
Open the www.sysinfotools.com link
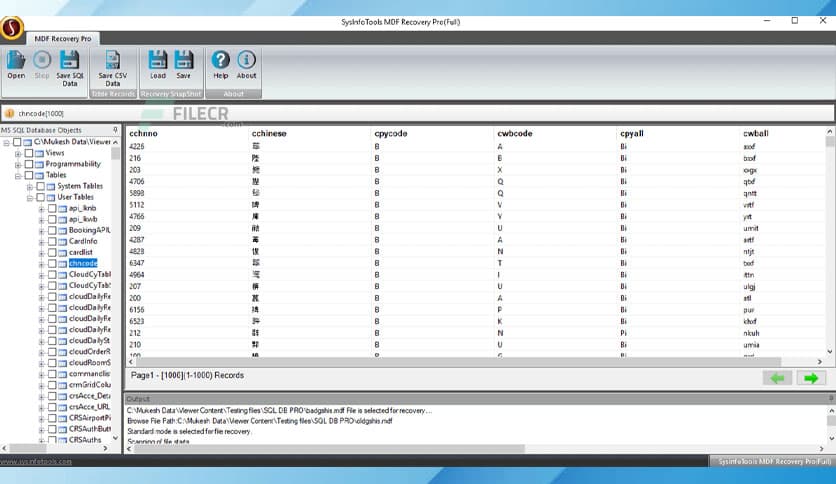click(36, 462)
